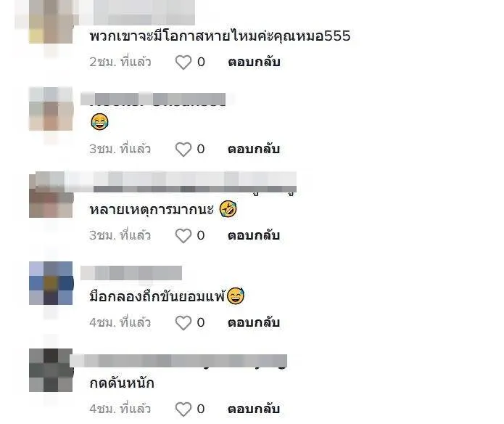Image resolution: width=504 pixels, height=424 pixels.
Task: Like the หลายเหตุการมากนะ comment
Action: [x=183, y=236]
